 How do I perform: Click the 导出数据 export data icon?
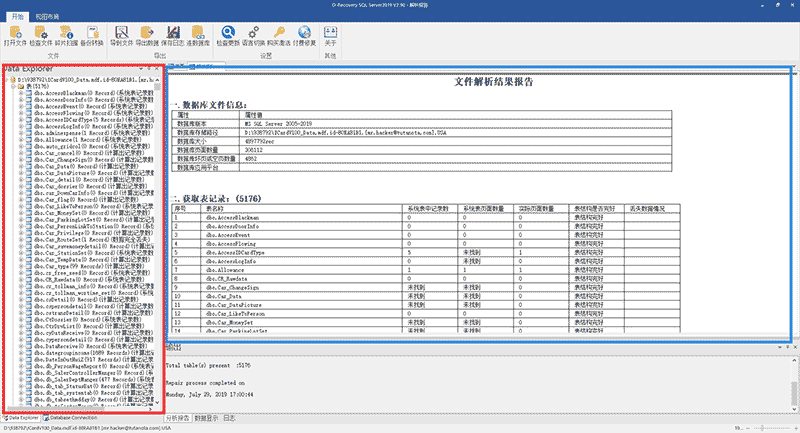tap(147, 33)
